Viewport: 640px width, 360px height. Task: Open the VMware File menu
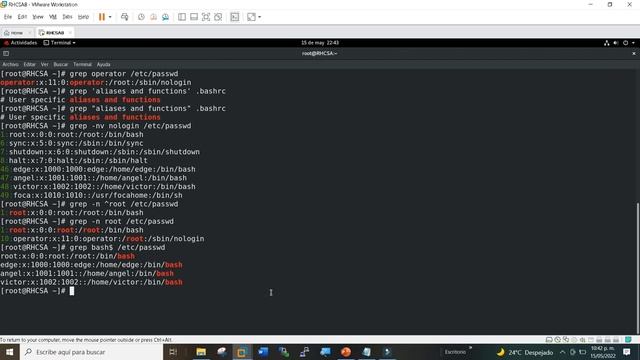[8, 17]
